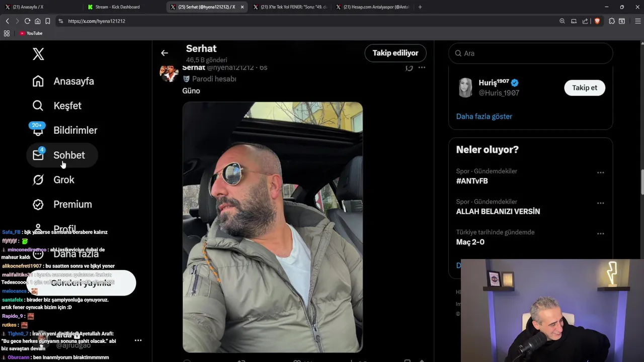Open the post's more options dots
644x362 pixels.
pos(422,67)
